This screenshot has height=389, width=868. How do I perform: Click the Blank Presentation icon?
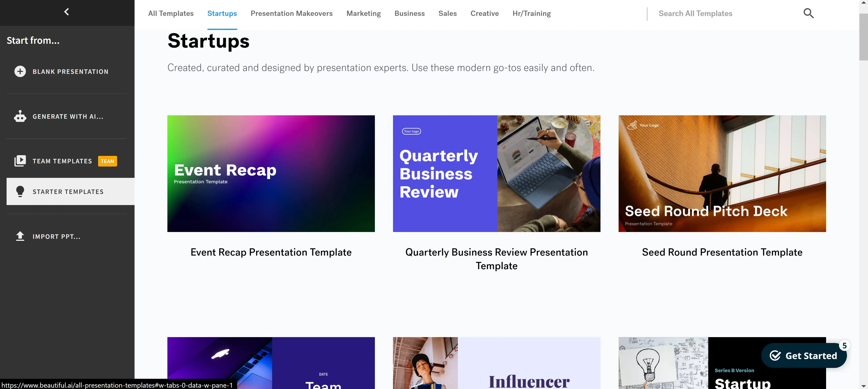(20, 71)
